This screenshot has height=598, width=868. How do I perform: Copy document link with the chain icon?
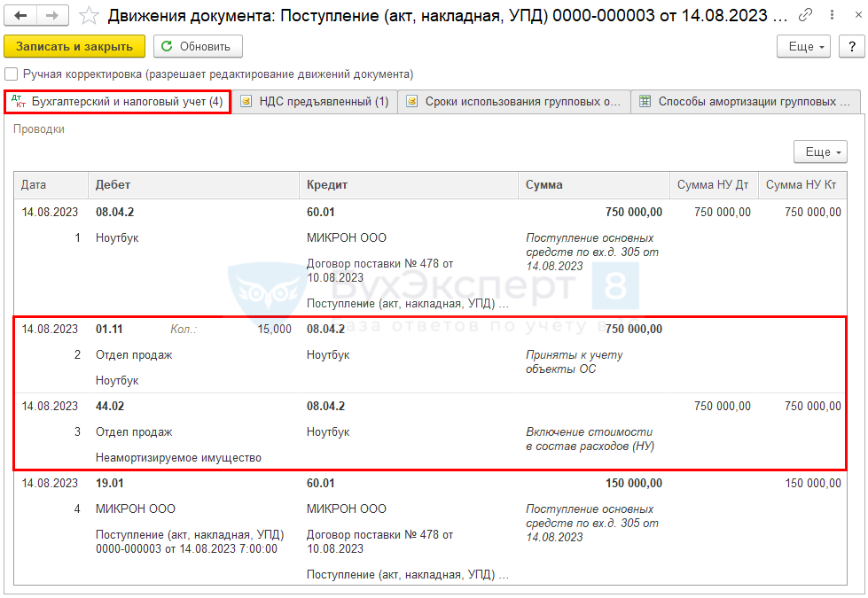tap(805, 15)
